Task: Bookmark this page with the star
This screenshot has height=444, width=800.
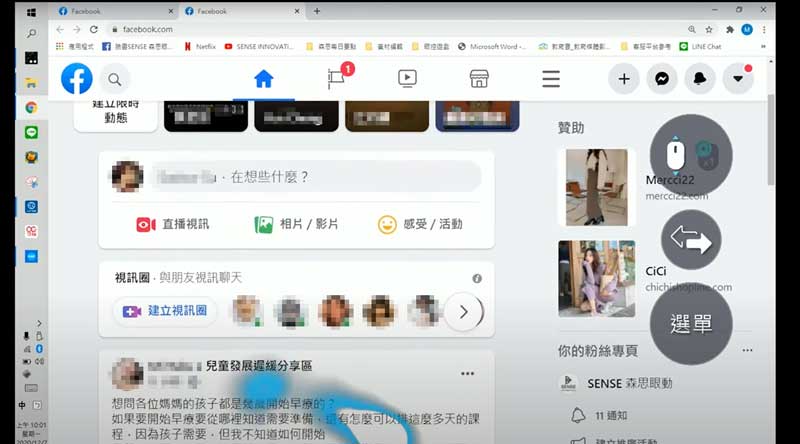Action: [x=709, y=30]
